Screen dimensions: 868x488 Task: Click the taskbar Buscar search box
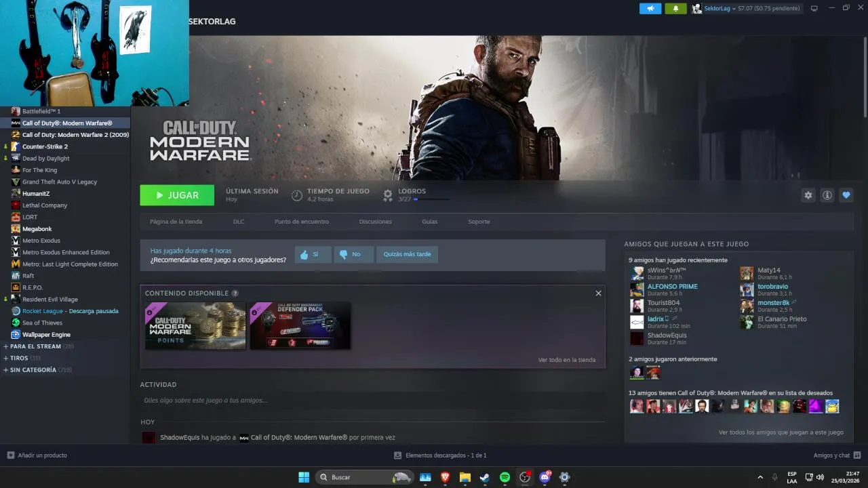pyautogui.click(x=364, y=477)
